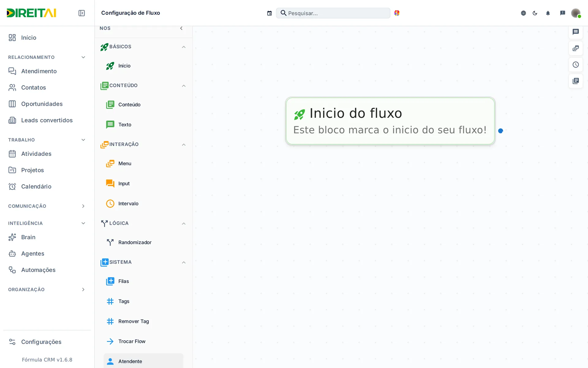The width and height of the screenshot is (588, 368).
Task: Select the Atendente node
Action: point(143,361)
